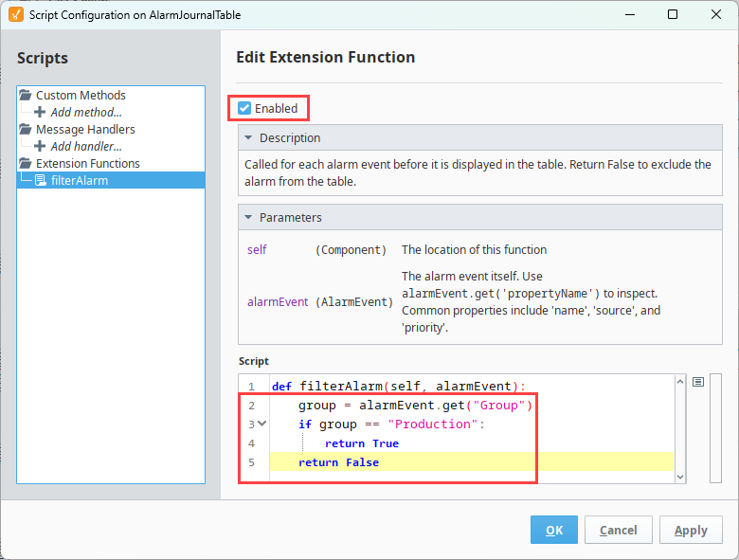Collapse the Description section

tap(248, 138)
